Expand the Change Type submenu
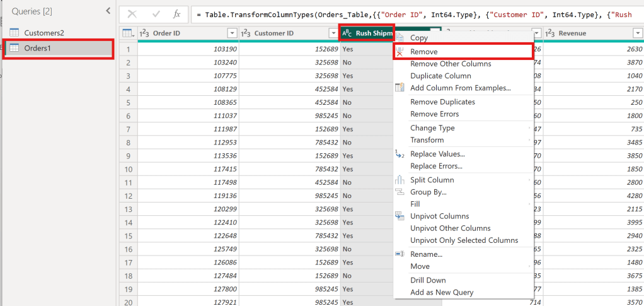644x306 pixels. (x=432, y=128)
